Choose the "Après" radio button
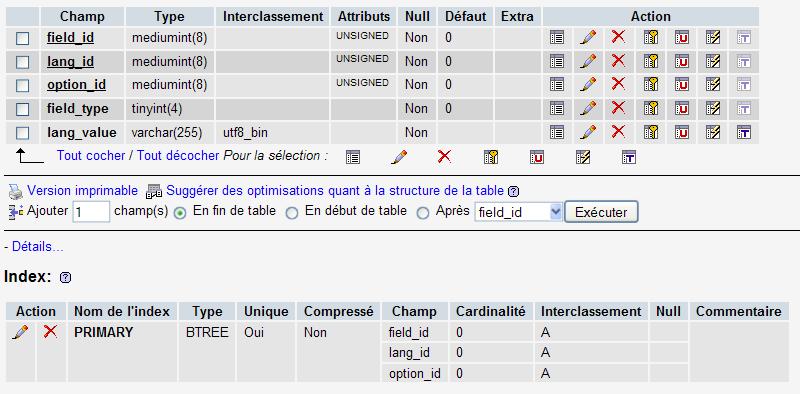Screen dimensions: 800x394 [423, 213]
